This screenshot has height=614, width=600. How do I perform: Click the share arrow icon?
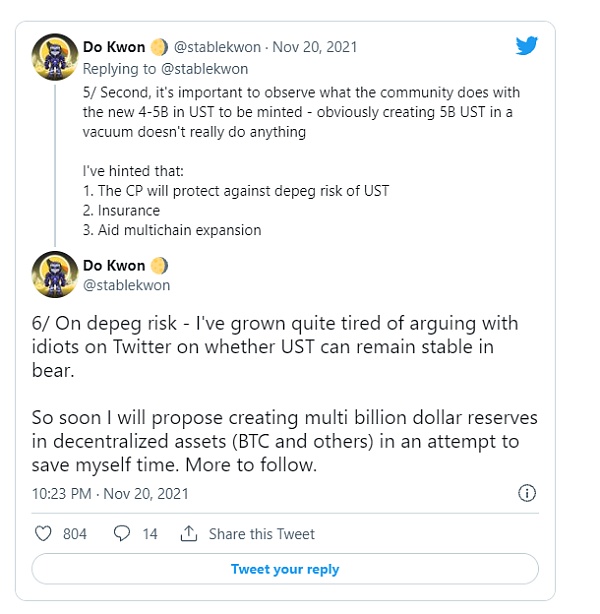pos(188,534)
